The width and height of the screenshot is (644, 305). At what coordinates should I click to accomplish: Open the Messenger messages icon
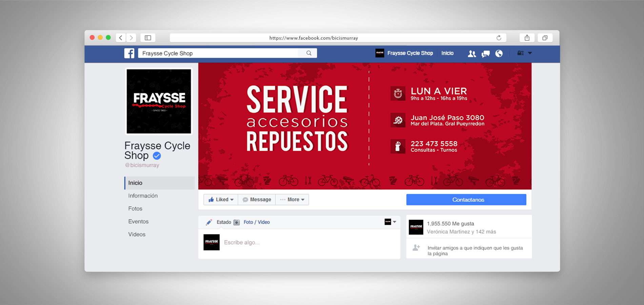[485, 53]
